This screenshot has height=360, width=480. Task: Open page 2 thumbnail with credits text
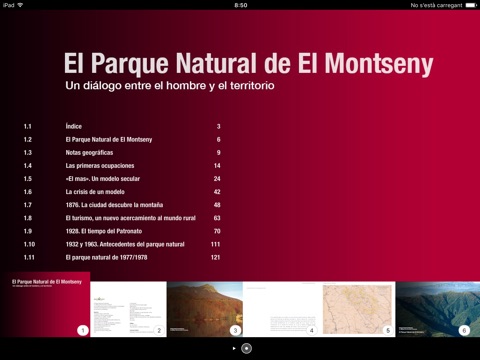point(128,309)
